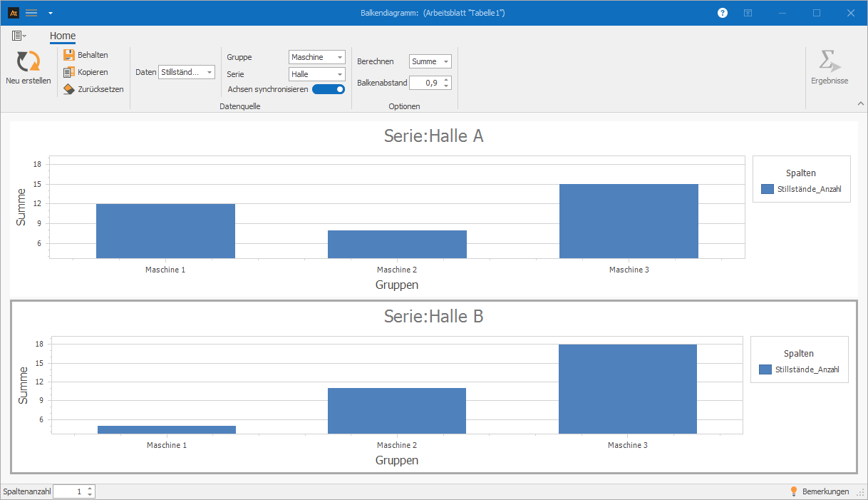The image size is (868, 500).
Task: Open the Gruppe dropdown showing Maschine
Action: [317, 57]
